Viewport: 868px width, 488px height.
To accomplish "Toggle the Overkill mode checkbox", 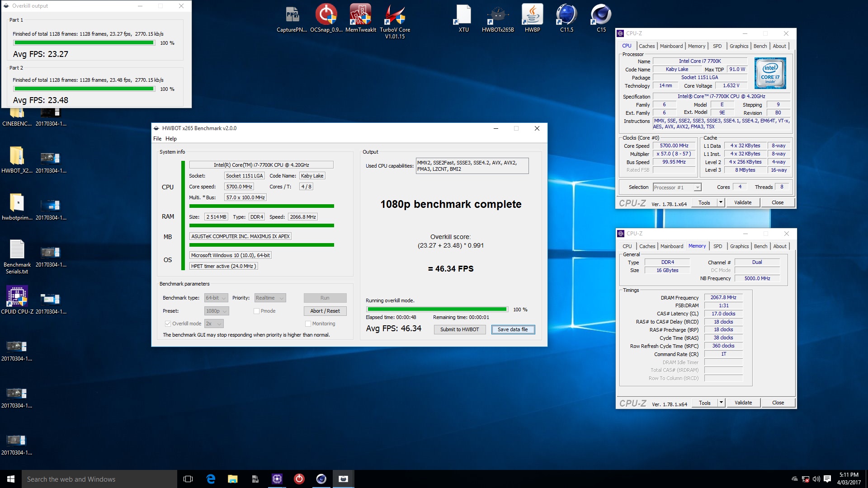I will 168,324.
